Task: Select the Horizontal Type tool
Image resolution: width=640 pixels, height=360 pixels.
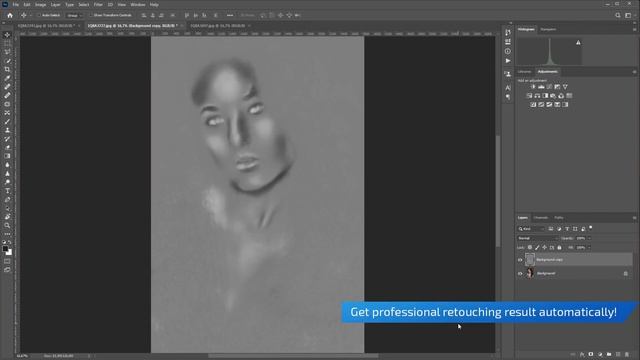Action: [x=7, y=191]
